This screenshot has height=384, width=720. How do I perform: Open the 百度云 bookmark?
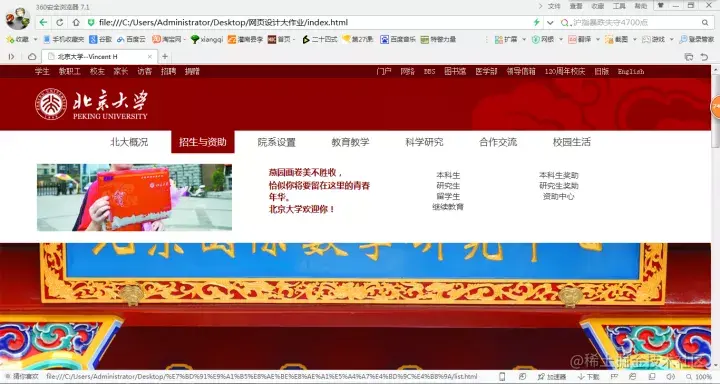point(131,40)
